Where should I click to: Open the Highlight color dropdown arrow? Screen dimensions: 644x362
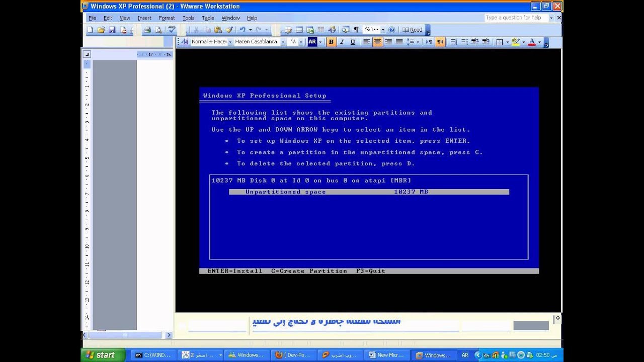click(523, 42)
